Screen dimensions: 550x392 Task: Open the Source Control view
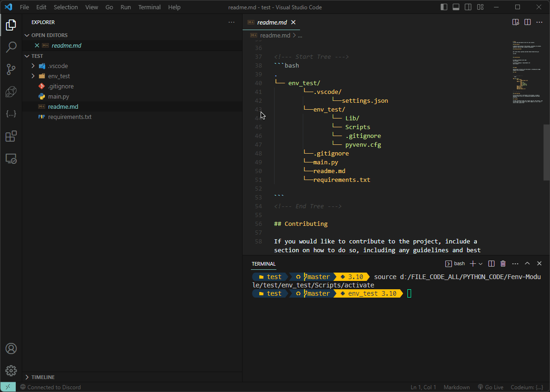(x=11, y=69)
